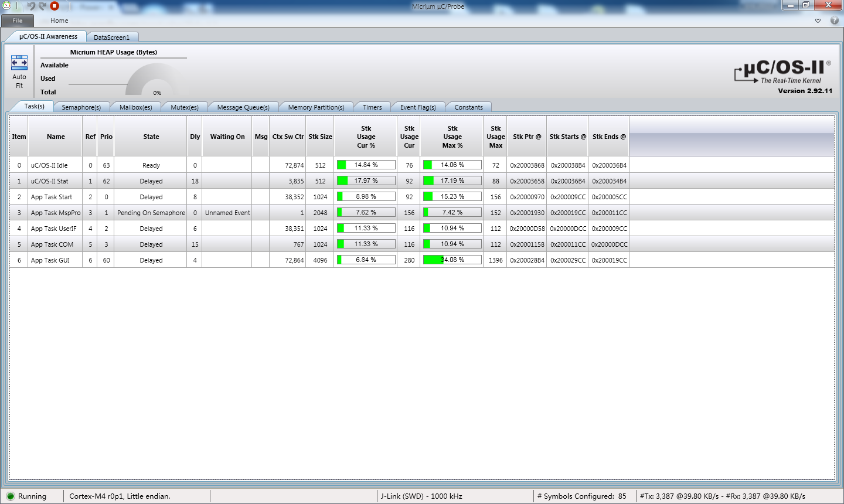Open the File menu
This screenshot has height=504, width=844.
click(x=18, y=21)
